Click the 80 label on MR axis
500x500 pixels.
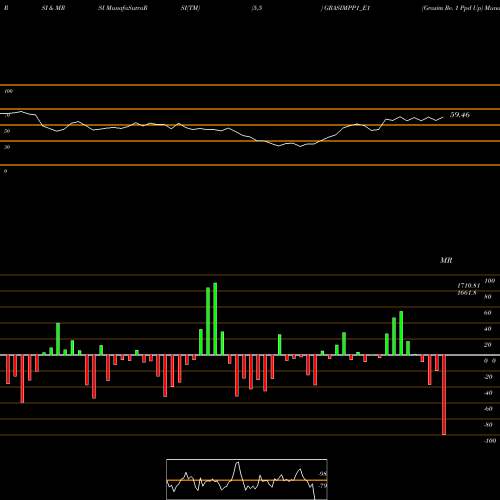[x=488, y=297]
